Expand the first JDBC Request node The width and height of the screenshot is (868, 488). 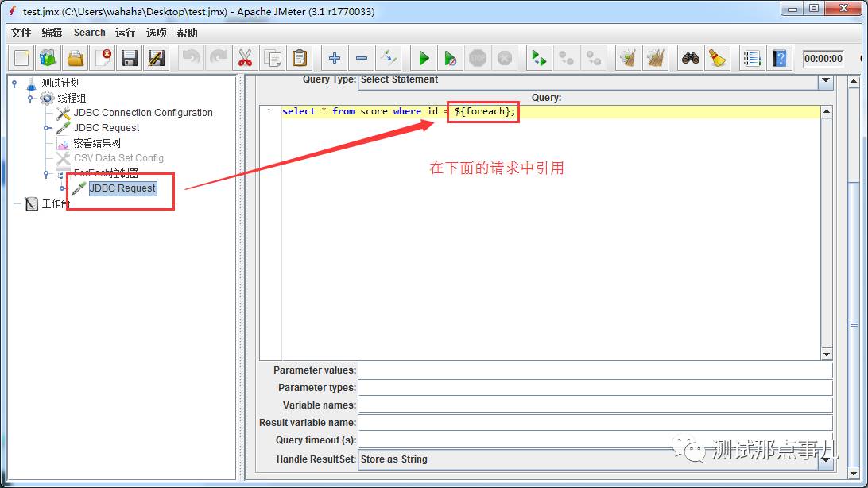[x=47, y=128]
